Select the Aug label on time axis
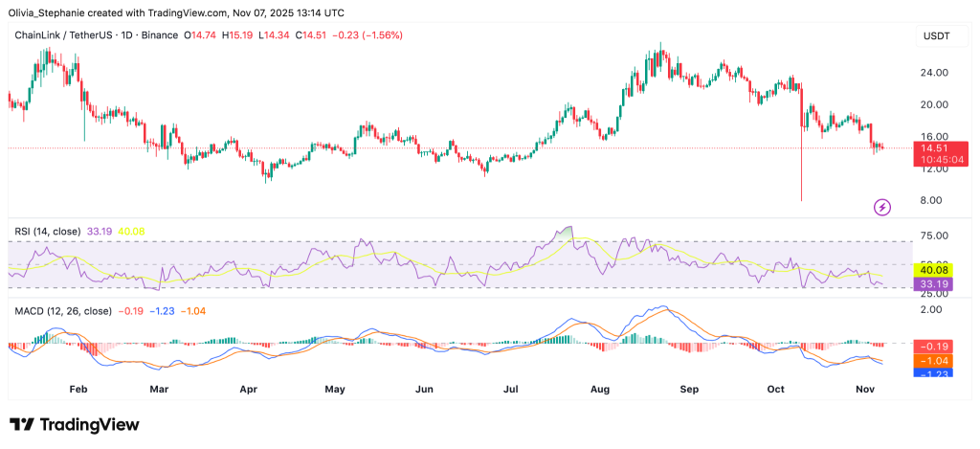The image size is (980, 449). click(x=600, y=391)
